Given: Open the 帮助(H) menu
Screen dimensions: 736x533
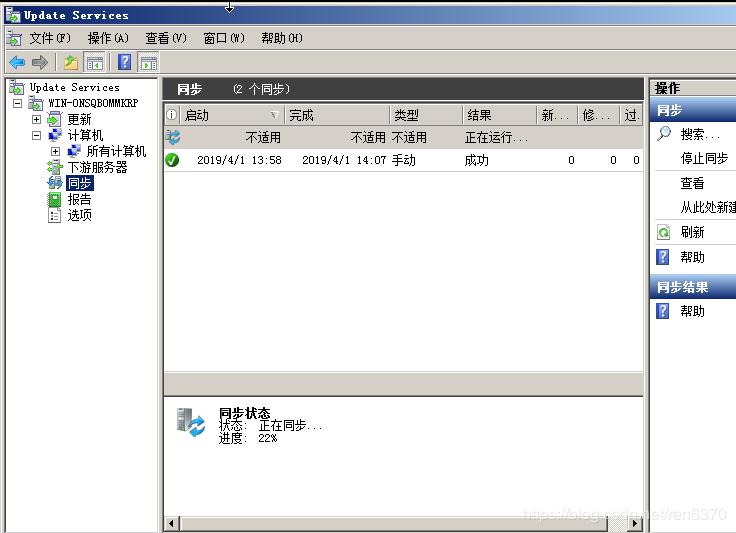Looking at the screenshot, I should point(282,38).
